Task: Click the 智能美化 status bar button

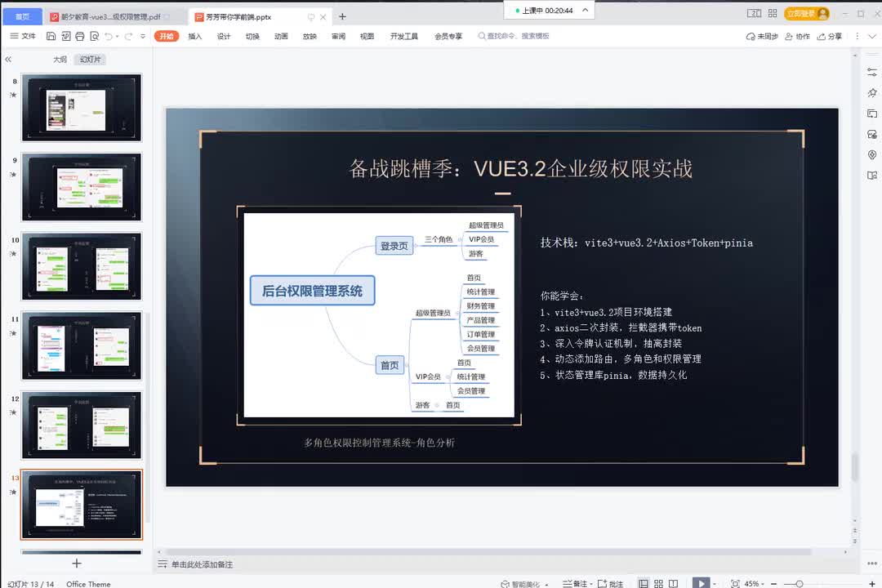Action: click(x=524, y=584)
